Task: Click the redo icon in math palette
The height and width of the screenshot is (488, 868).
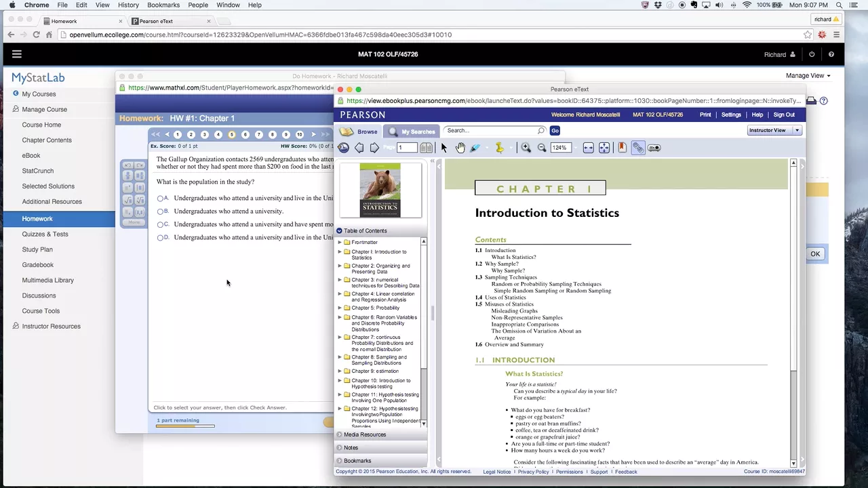Action: pos(140,165)
